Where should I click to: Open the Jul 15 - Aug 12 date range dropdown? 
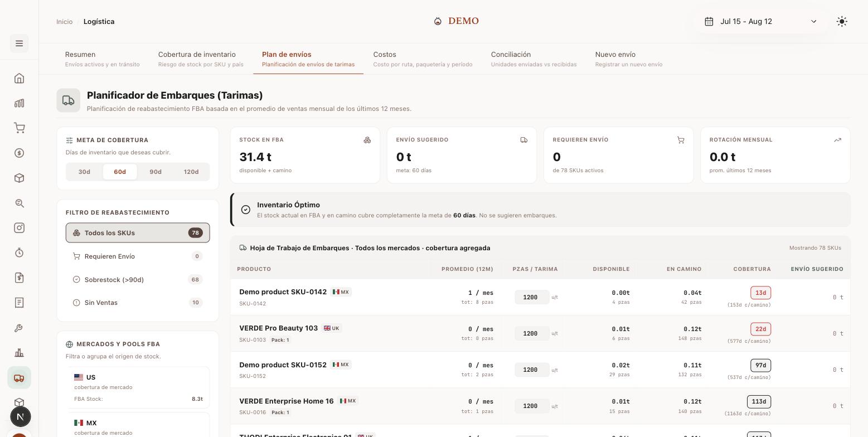[762, 22]
